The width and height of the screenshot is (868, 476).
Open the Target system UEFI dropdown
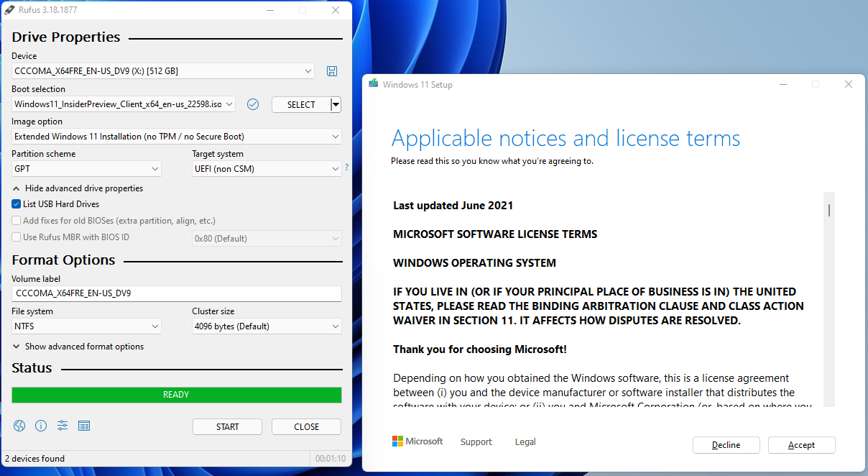pos(267,169)
